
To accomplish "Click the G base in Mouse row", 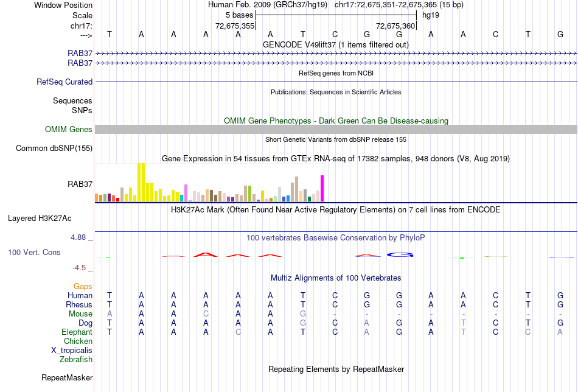I will [302, 314].
